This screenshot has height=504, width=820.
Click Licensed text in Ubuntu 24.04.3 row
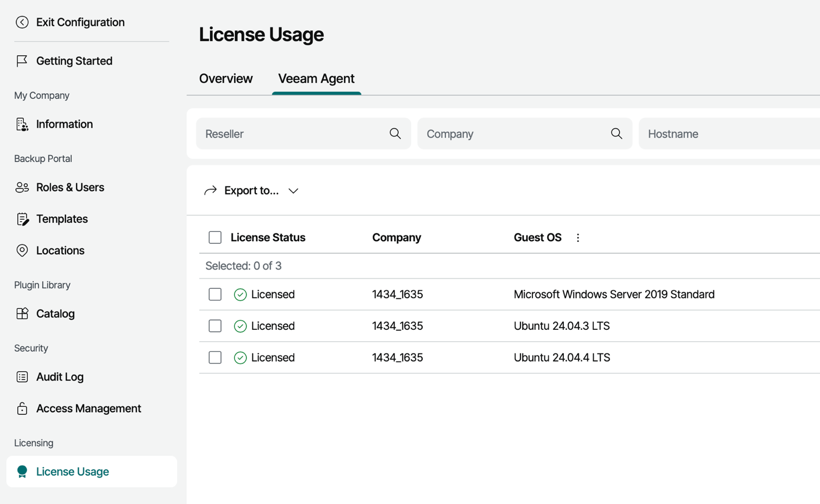coord(273,326)
